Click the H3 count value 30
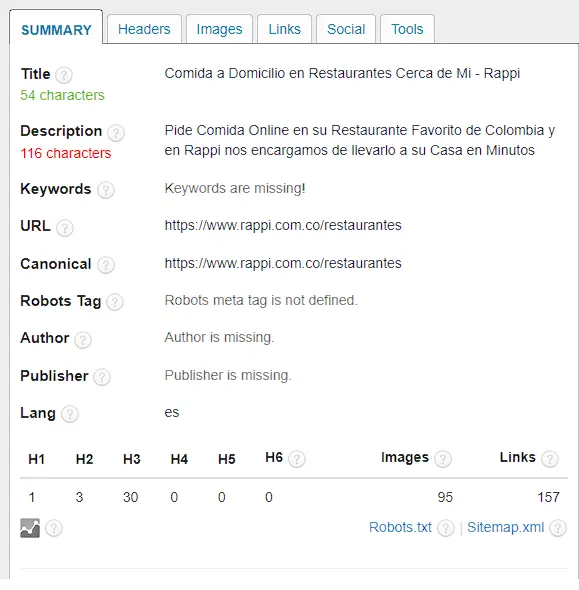 point(131,497)
